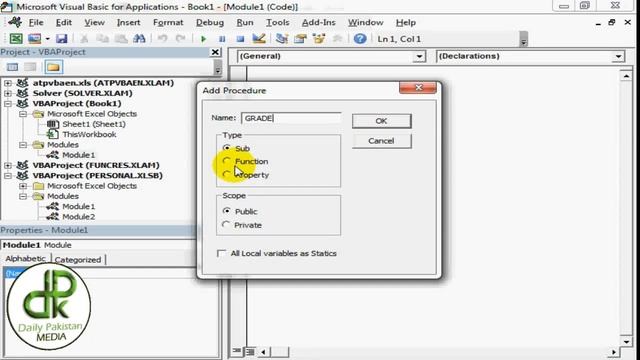Viewport: 640px width, 360px height.
Task: Select ThisWorkbook in project tree
Action: (89, 134)
